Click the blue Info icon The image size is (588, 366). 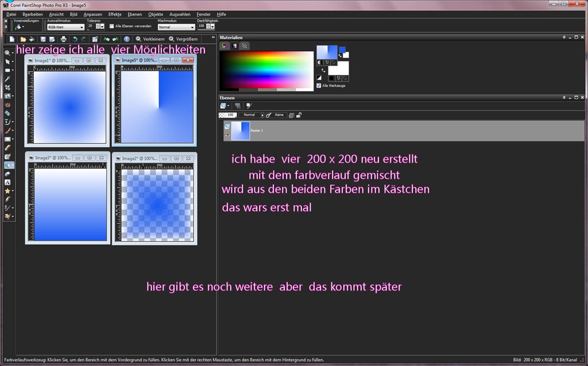point(127,39)
